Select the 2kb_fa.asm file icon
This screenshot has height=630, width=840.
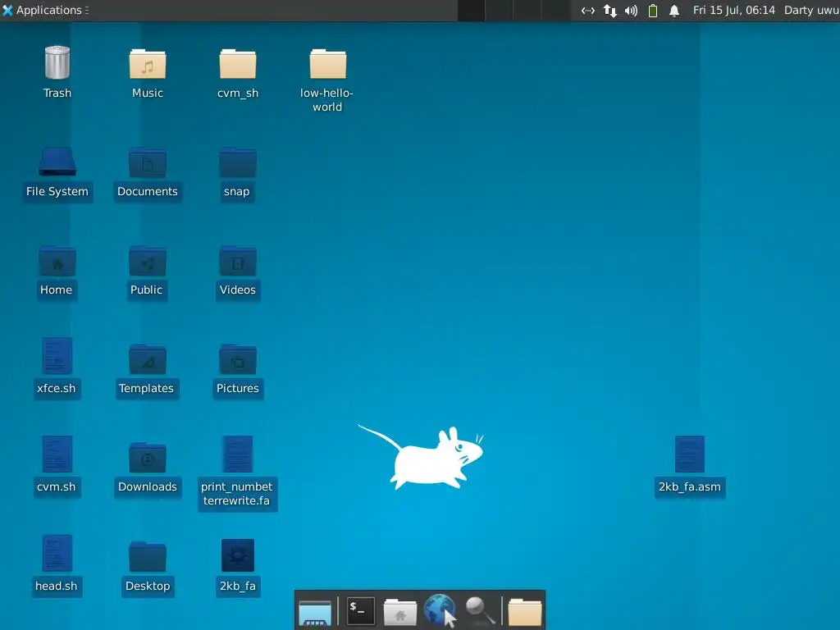[689, 454]
